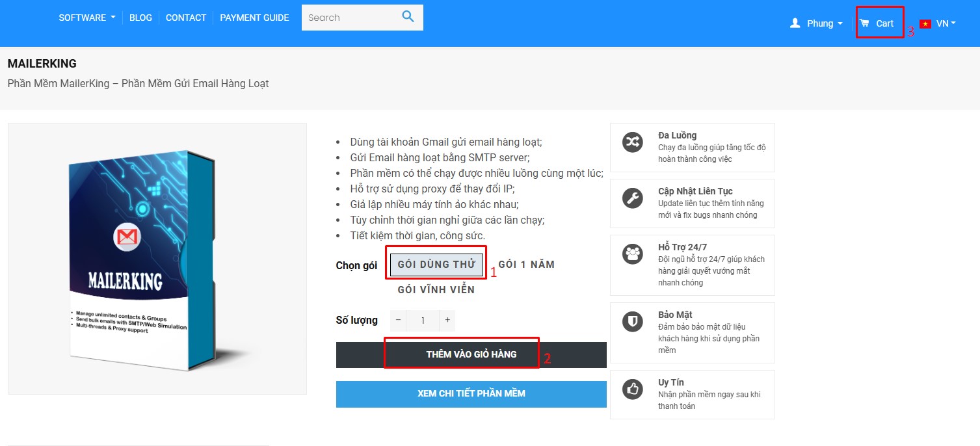This screenshot has width=980, height=446.
Task: Decrease quantity with the minus button
Action: tap(398, 321)
